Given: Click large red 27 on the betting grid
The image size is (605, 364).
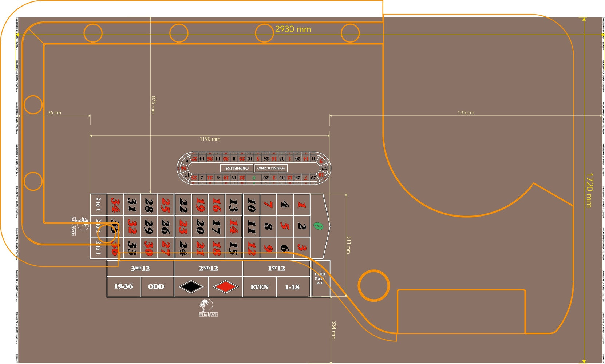Looking at the screenshot, I should pyautogui.click(x=166, y=248).
